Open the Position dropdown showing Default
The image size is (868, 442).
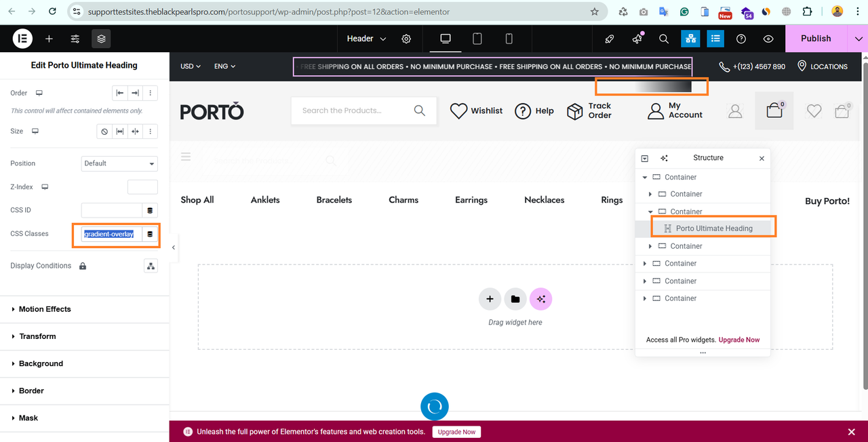119,163
